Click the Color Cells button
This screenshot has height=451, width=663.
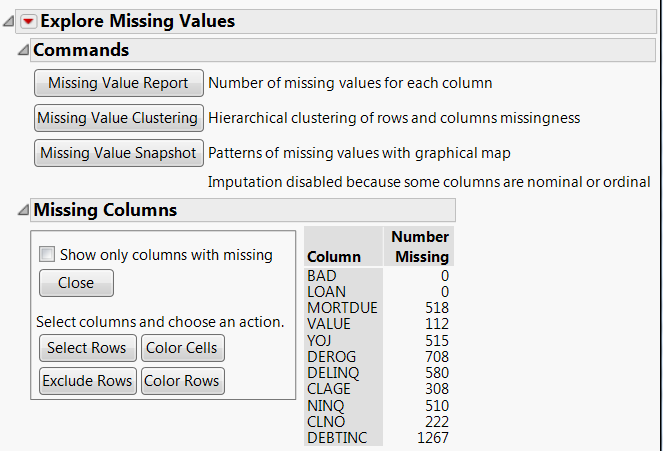click(x=183, y=348)
